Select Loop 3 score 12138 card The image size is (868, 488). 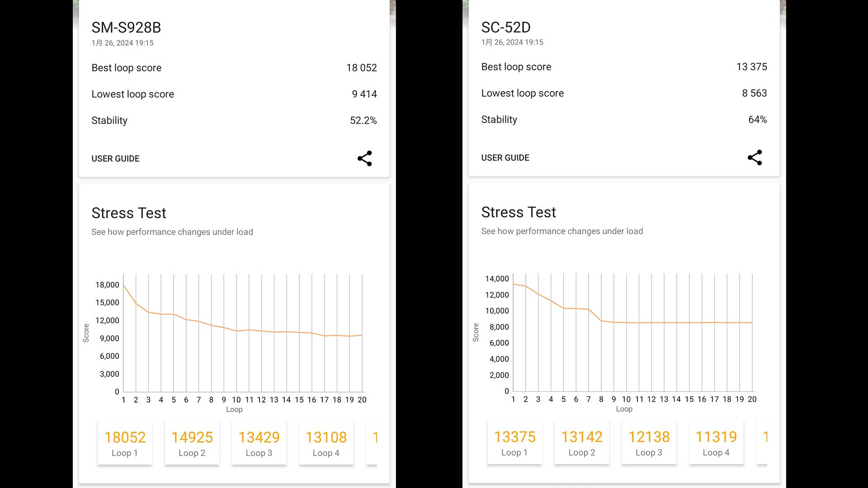click(649, 442)
